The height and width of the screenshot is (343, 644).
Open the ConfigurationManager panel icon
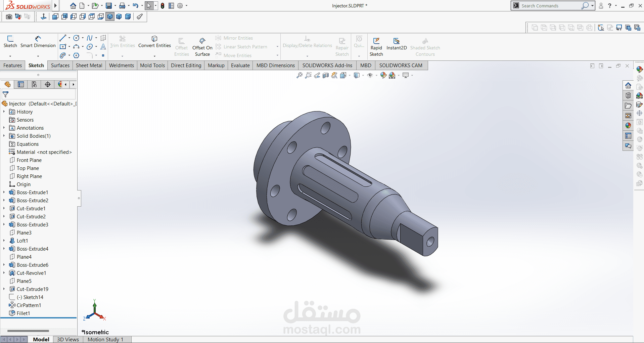34,84
